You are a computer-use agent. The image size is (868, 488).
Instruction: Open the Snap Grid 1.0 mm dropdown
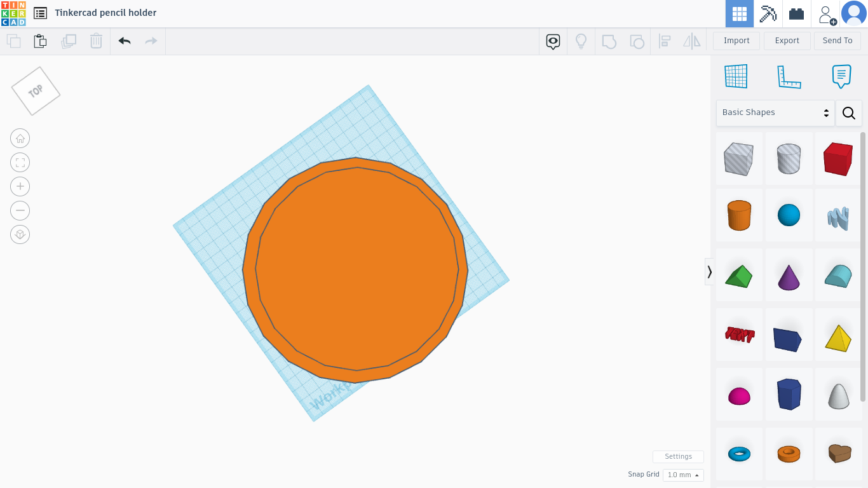pos(683,475)
